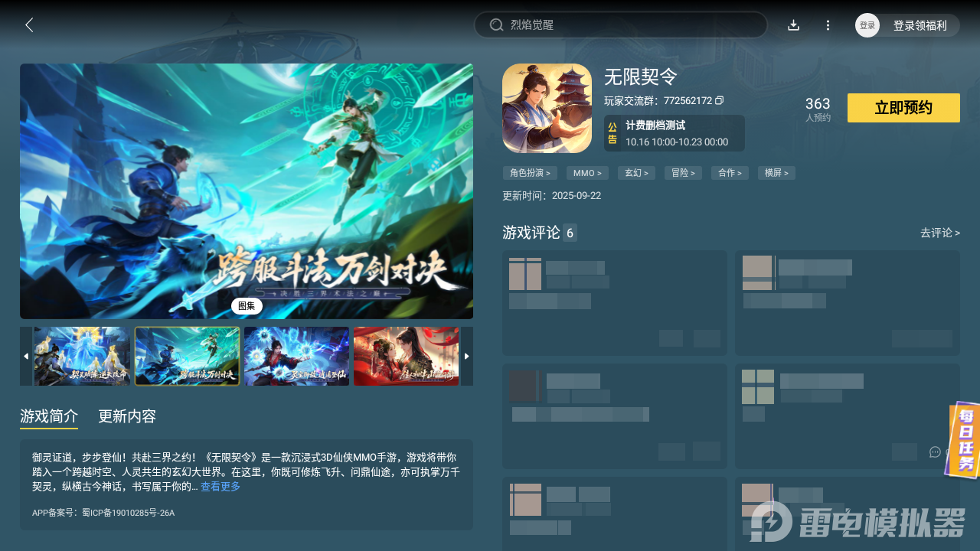Click the 10.16 10:00-10.23 00:00 test period
The image size is (980, 551).
click(677, 142)
